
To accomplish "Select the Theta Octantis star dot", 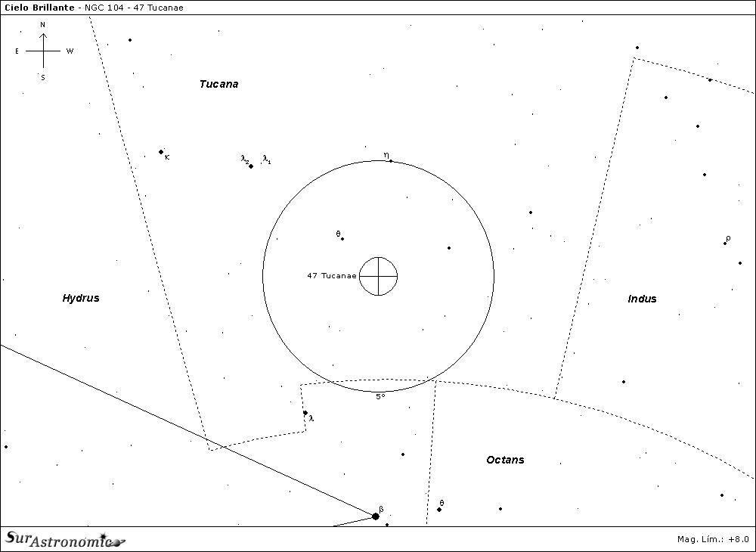I will [x=439, y=510].
